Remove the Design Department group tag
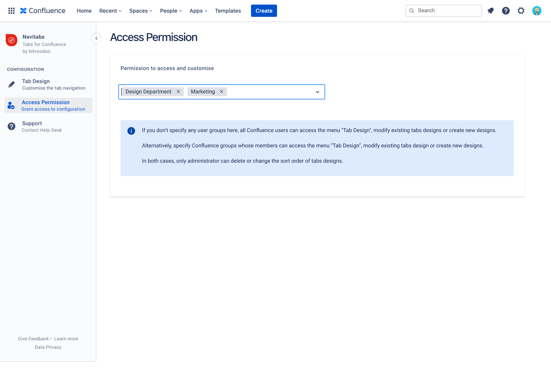The width and height of the screenshot is (551, 392). [x=178, y=91]
